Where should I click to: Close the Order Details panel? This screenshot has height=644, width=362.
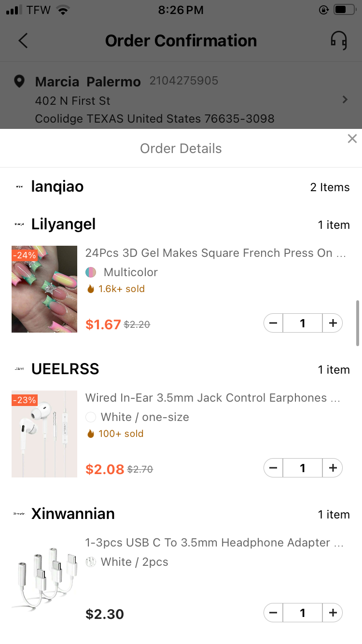coord(352,139)
